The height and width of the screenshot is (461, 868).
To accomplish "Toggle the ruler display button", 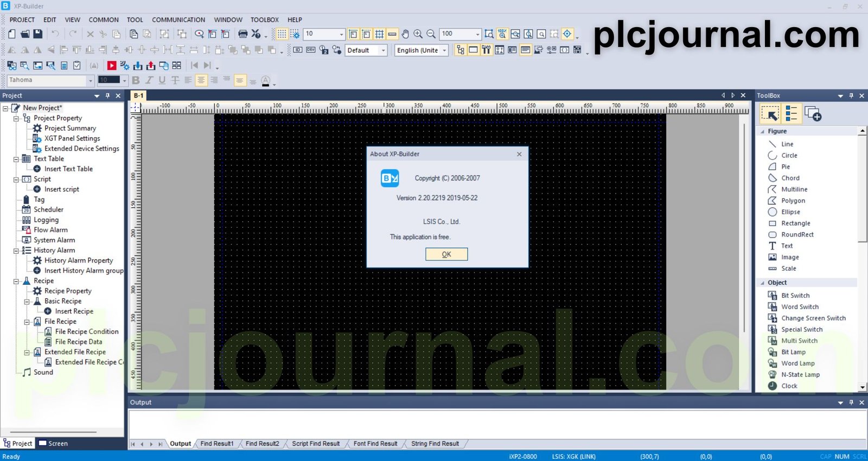I will (x=392, y=34).
